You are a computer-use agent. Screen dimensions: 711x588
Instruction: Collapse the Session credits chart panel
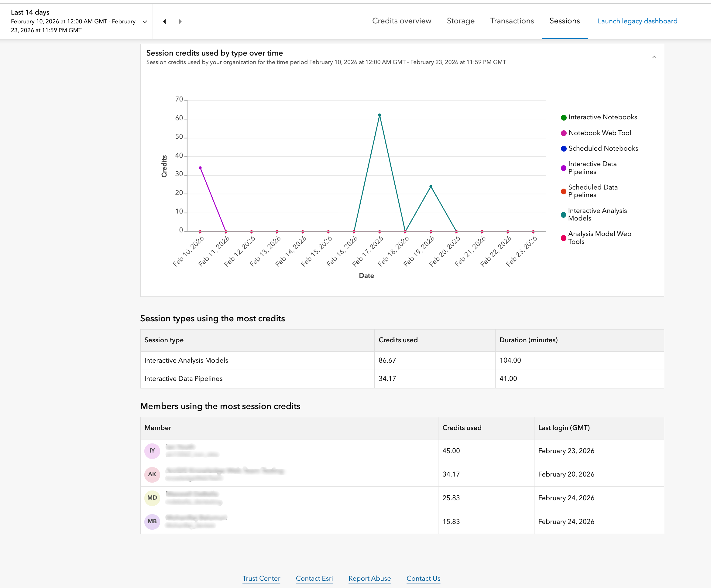pyautogui.click(x=654, y=57)
